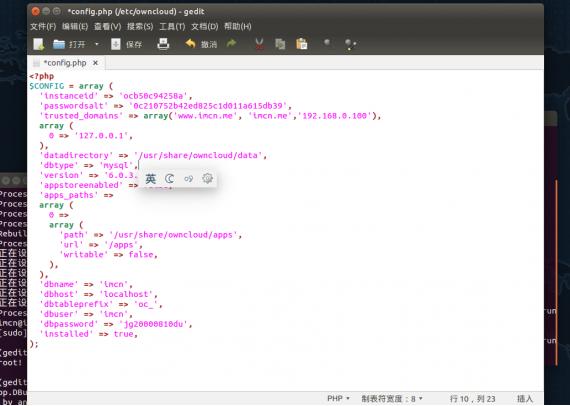Viewport: 570px width, 406px height.
Task: Click the 'dbtableprefix' => 'oc_' line
Action: click(101, 304)
